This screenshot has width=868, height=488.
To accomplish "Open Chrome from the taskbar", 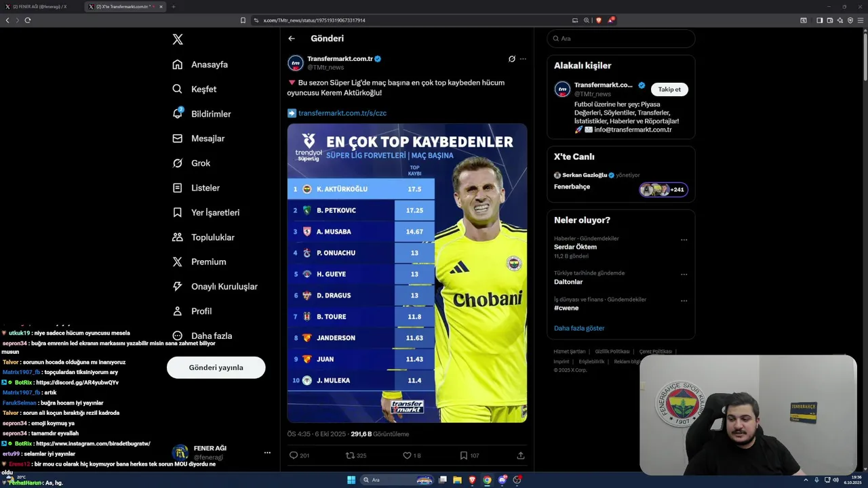I will (487, 480).
